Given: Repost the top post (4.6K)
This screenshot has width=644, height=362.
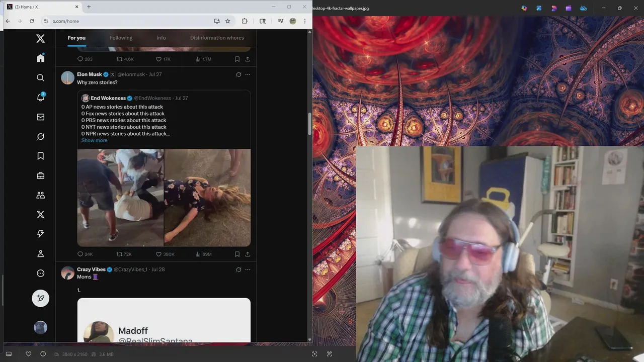Looking at the screenshot, I should tap(125, 59).
